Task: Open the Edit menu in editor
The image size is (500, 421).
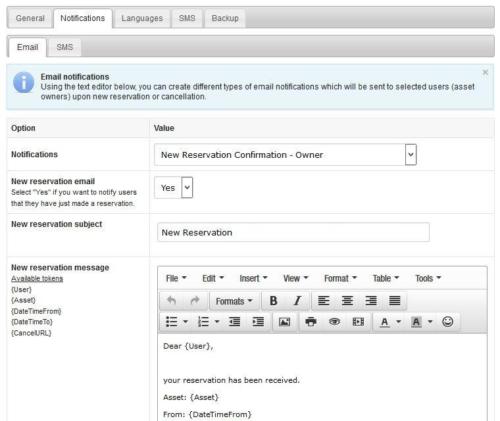Action: (x=213, y=278)
